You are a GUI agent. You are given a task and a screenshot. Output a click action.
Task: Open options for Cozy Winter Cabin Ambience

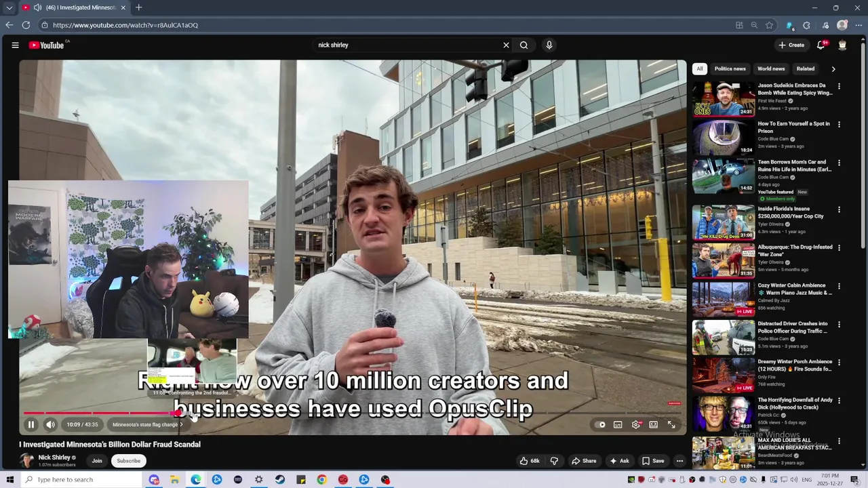pos(839,287)
